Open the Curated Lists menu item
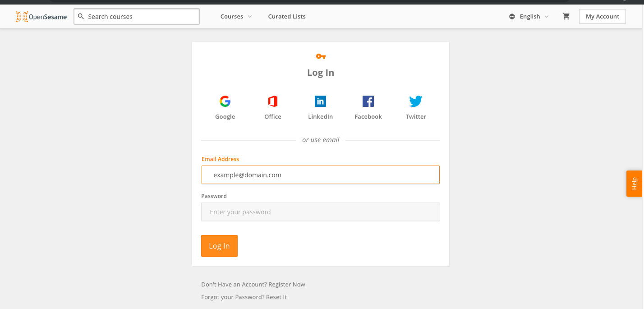 287,16
